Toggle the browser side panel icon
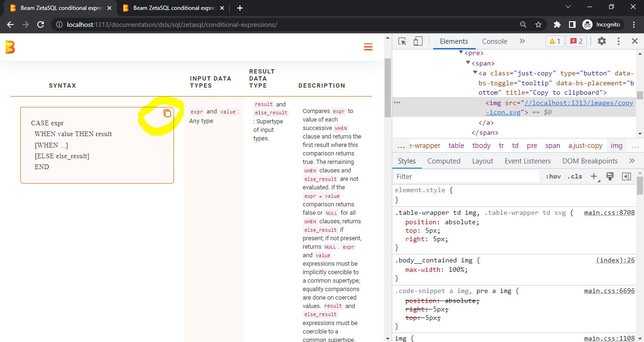 pos(572,24)
